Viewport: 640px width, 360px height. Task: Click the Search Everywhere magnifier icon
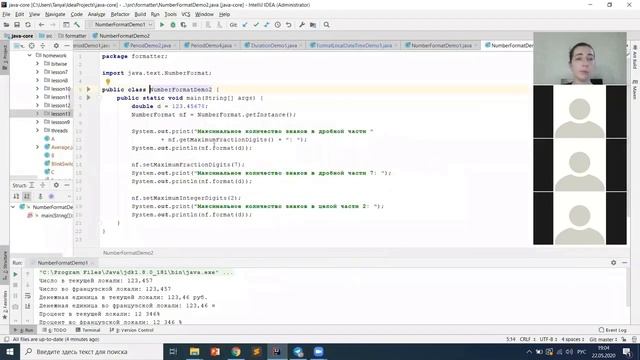click(327, 24)
